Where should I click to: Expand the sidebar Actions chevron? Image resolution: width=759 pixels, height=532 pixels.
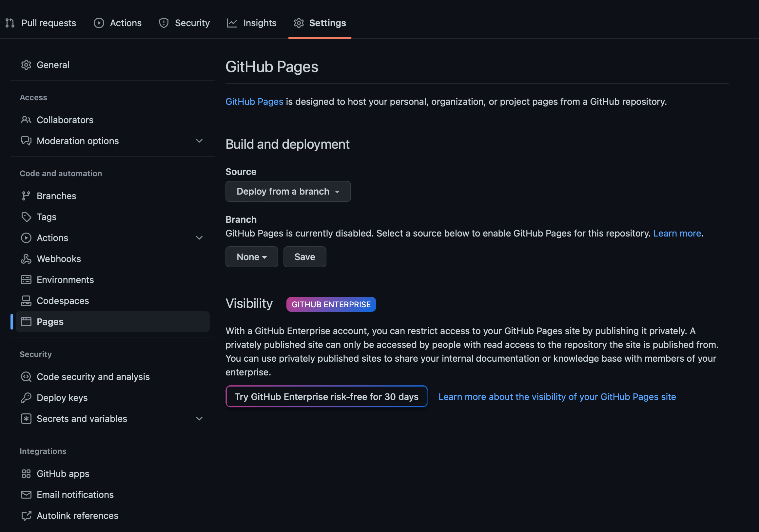(x=199, y=237)
